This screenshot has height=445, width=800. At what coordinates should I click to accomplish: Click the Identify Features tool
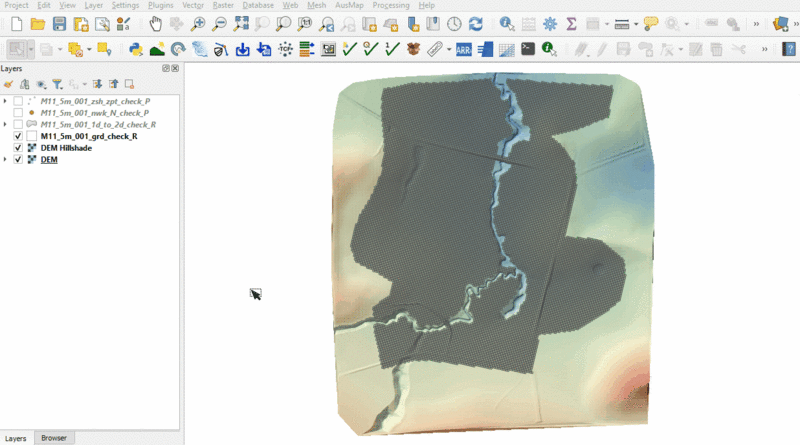(507, 23)
